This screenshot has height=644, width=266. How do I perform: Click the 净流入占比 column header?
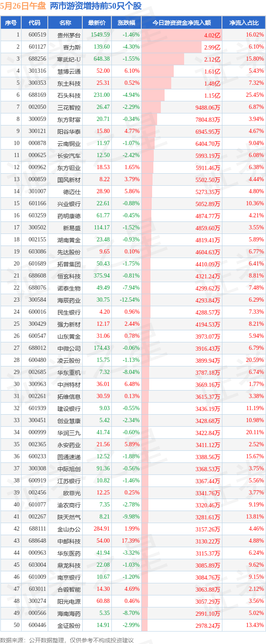244,23
